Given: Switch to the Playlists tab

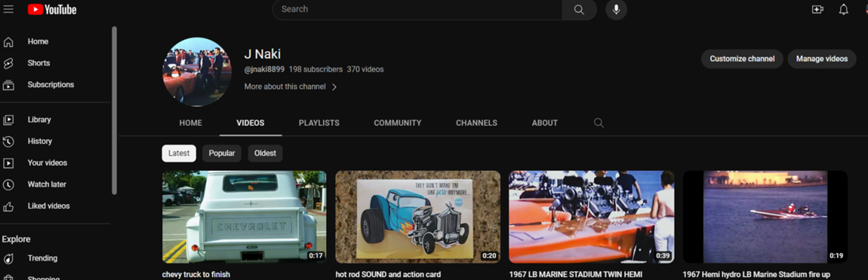Looking at the screenshot, I should tap(319, 123).
